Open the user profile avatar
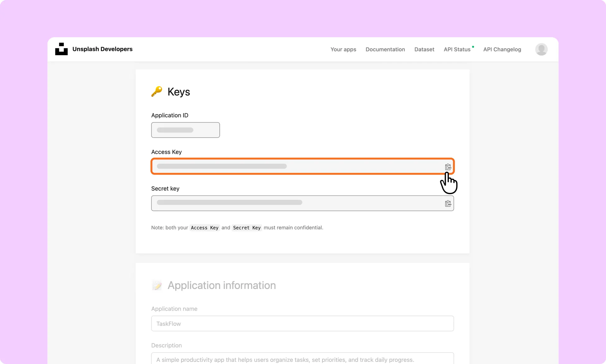 [x=541, y=49]
